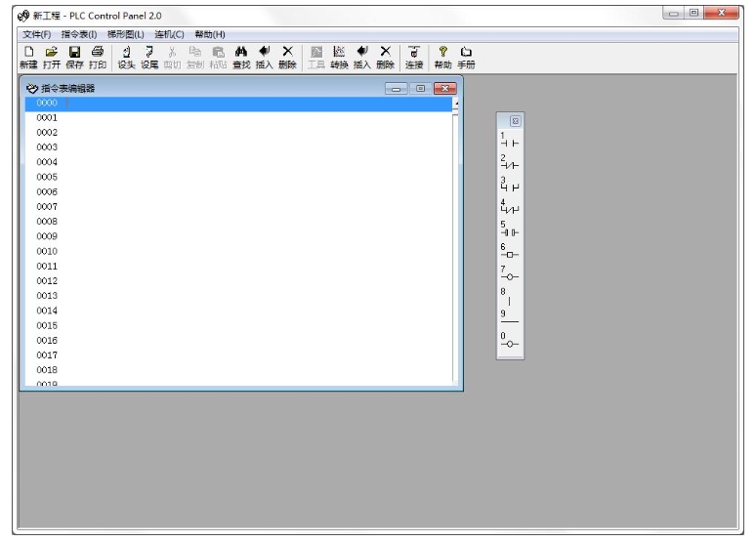Choose the vertical line symbol 8
Image resolution: width=756 pixels, height=542 pixels.
[510, 297]
